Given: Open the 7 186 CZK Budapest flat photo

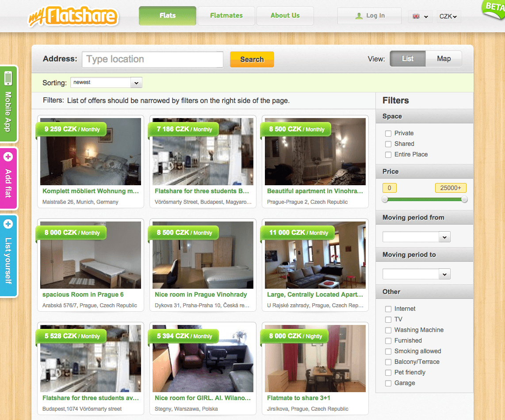Looking at the screenshot, I should coord(203,152).
